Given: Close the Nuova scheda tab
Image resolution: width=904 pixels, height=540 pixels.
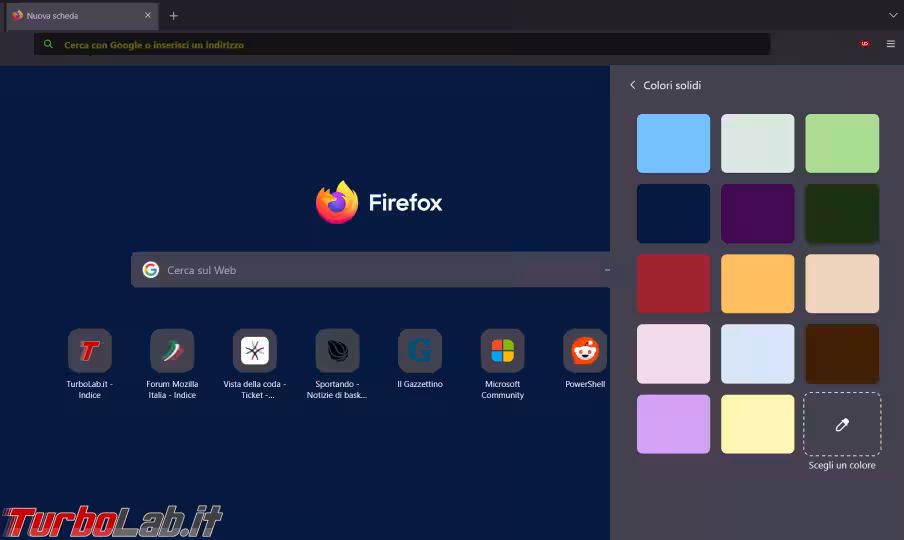Looking at the screenshot, I should tap(148, 16).
